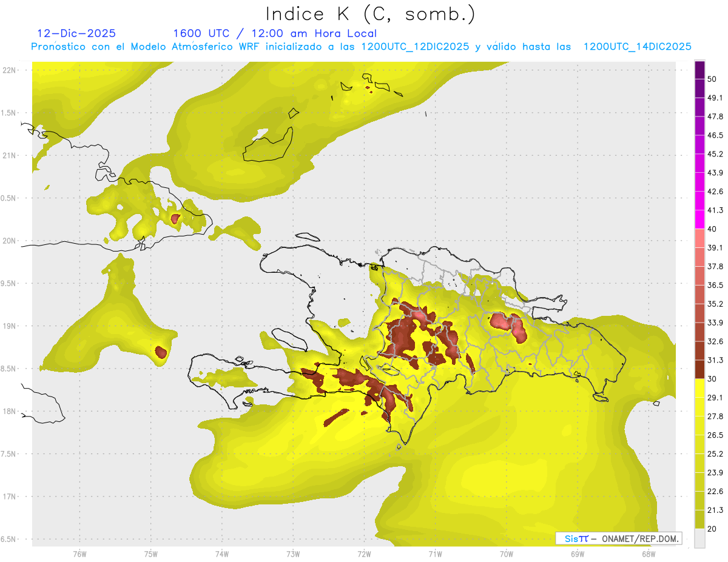Viewport: 728px width, 562px height.
Task: Click the '69W' longitude axis label
Action: coord(577,554)
